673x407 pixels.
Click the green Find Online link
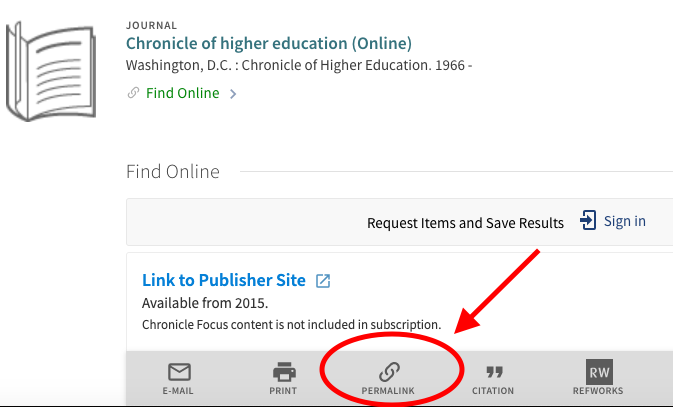click(182, 93)
